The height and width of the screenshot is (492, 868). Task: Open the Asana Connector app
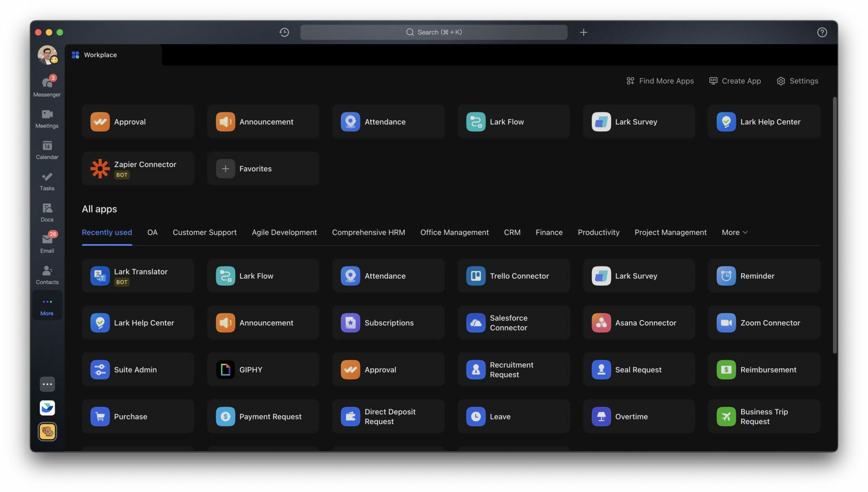[639, 323]
